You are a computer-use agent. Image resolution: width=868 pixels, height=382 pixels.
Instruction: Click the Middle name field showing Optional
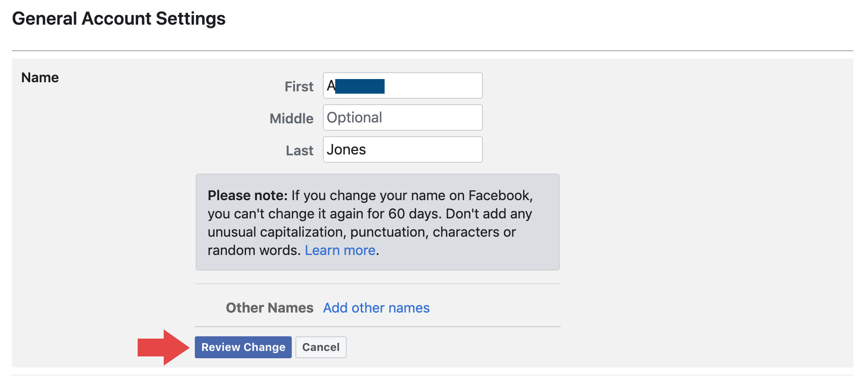(x=402, y=117)
